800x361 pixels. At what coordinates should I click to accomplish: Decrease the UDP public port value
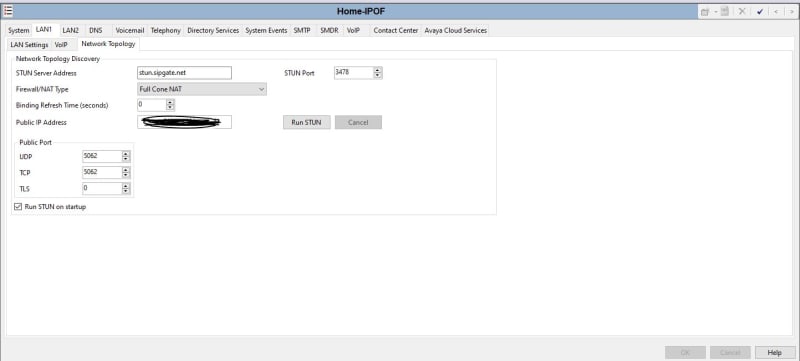[x=126, y=160]
